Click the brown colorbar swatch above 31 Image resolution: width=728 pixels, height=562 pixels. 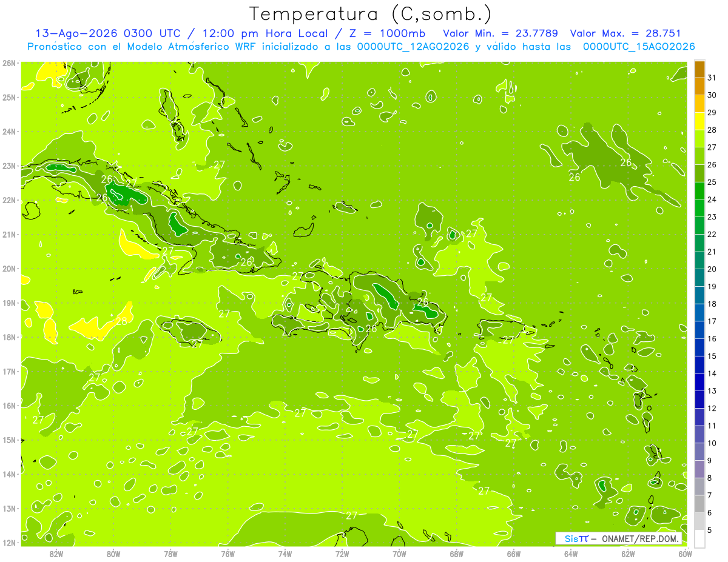[x=699, y=69]
